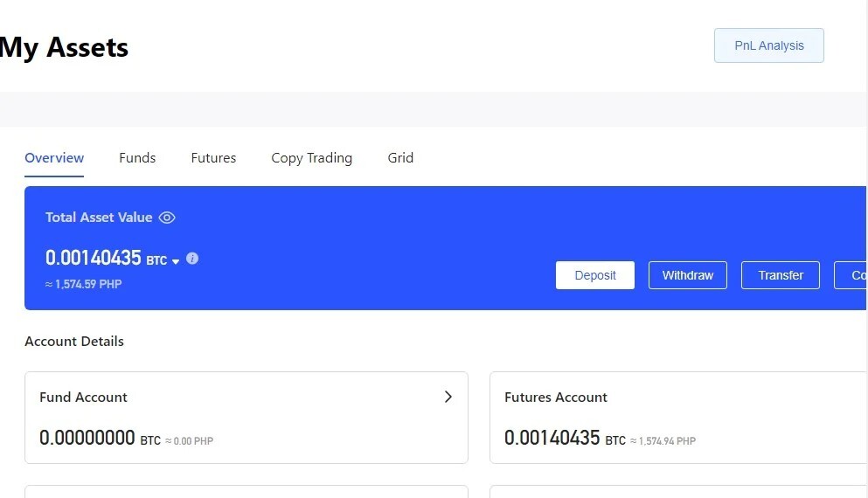Viewport: 868px width, 498px height.
Task: Open the BTC currency dropdown arrow
Action: coord(176,262)
